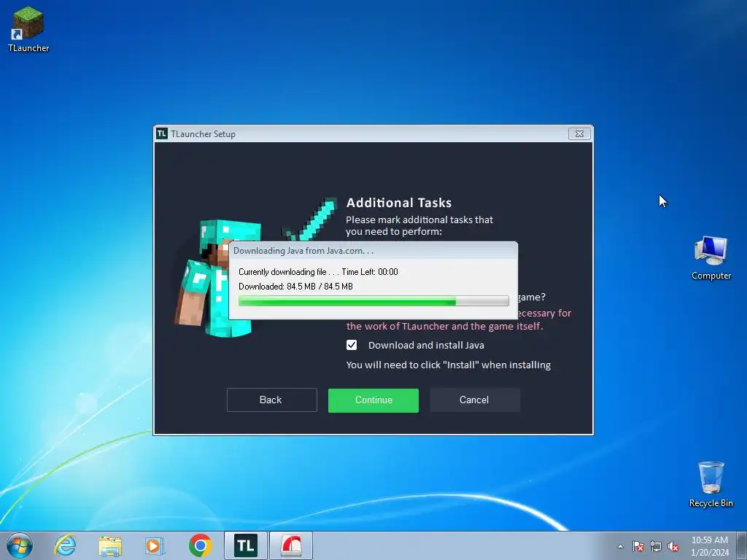Click the Time Left: 00:00 text
This screenshot has height=560, width=747.
370,272
